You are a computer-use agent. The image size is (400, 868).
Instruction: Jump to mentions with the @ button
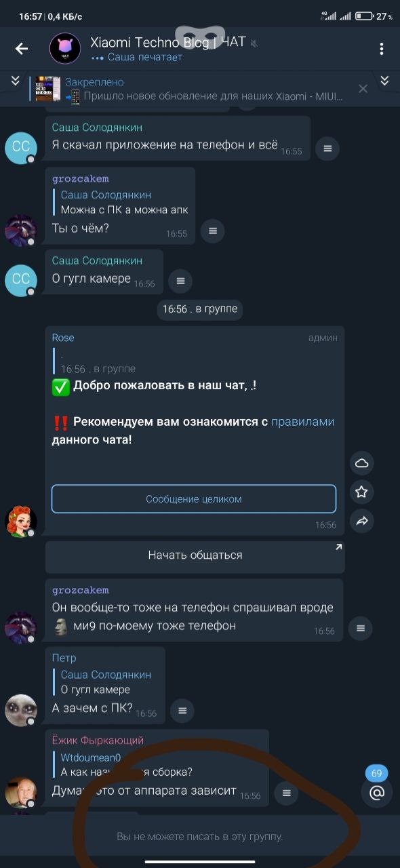(376, 791)
